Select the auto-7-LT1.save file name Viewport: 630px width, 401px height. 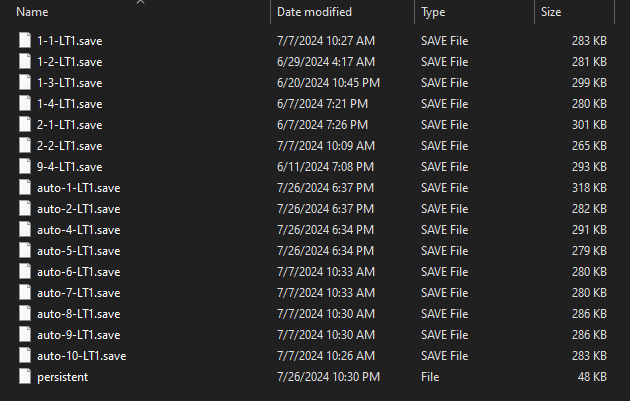(x=78, y=292)
